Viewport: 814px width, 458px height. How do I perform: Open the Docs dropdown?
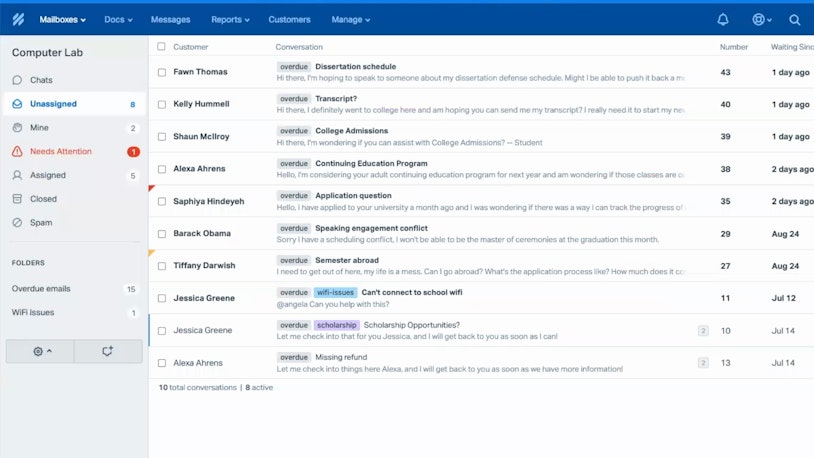pyautogui.click(x=118, y=20)
